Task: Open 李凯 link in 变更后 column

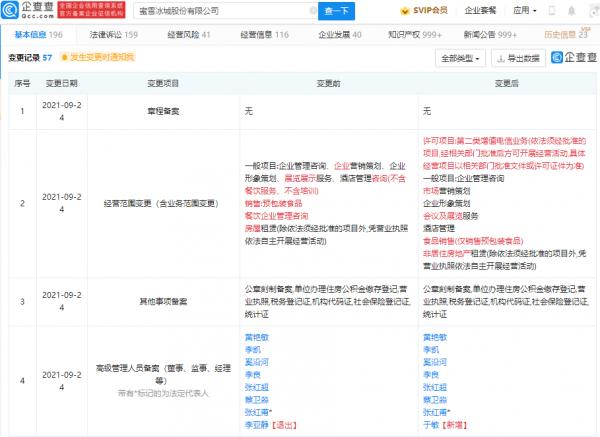Action: click(x=431, y=350)
